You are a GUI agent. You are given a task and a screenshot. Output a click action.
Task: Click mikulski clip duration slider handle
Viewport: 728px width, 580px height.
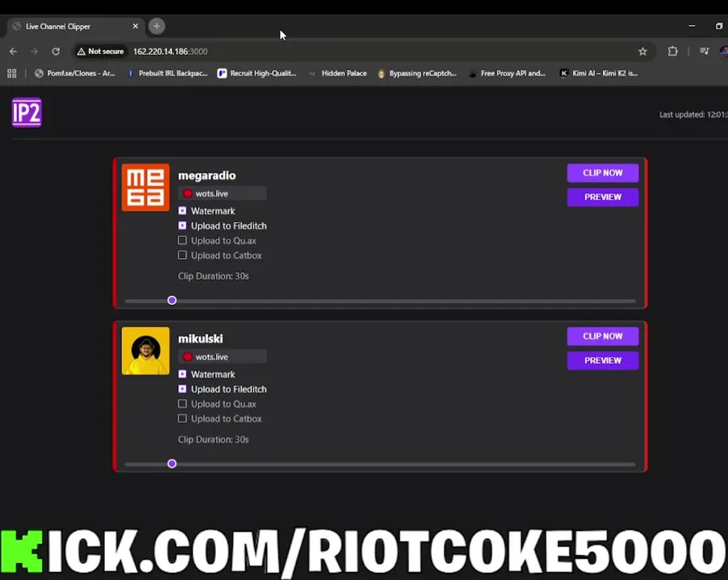click(172, 463)
